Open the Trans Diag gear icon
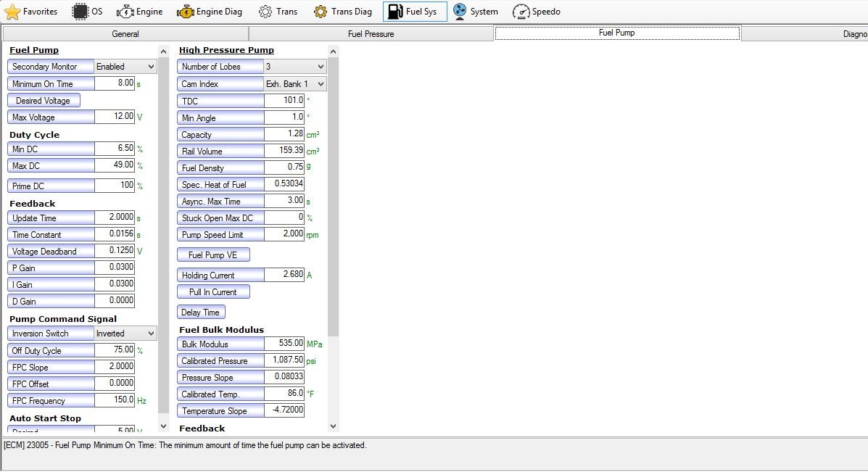 point(320,11)
